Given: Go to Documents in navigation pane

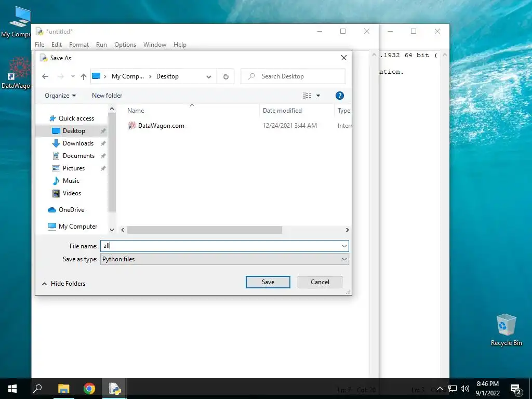Looking at the screenshot, I should pyautogui.click(x=78, y=156).
